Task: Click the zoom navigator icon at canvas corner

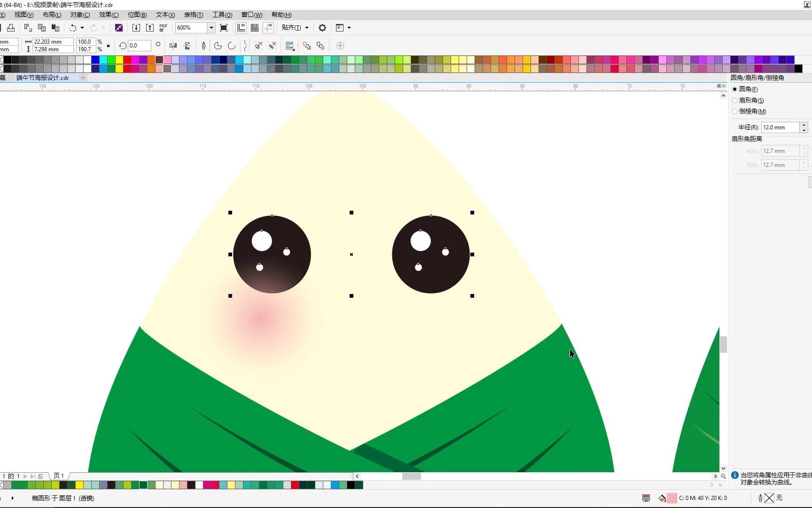Action: (723, 476)
